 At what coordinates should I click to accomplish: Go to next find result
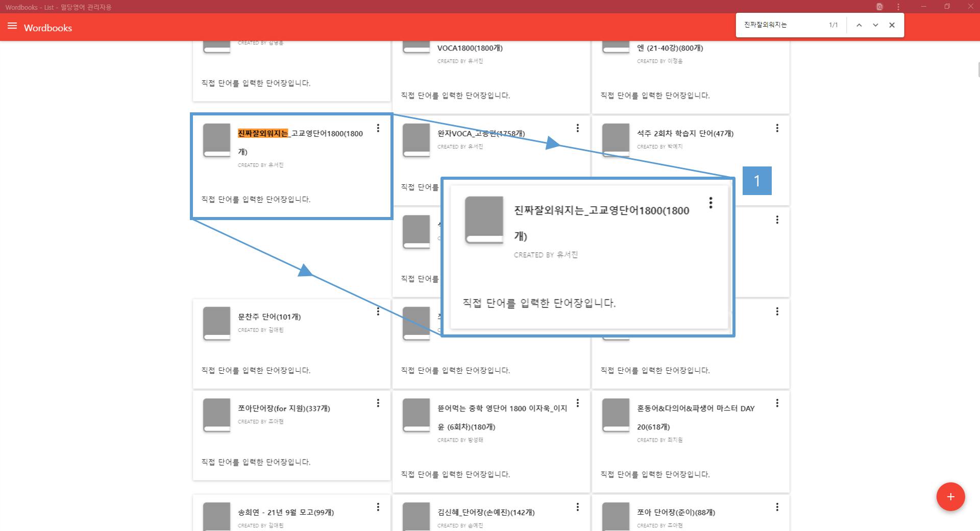coord(875,25)
